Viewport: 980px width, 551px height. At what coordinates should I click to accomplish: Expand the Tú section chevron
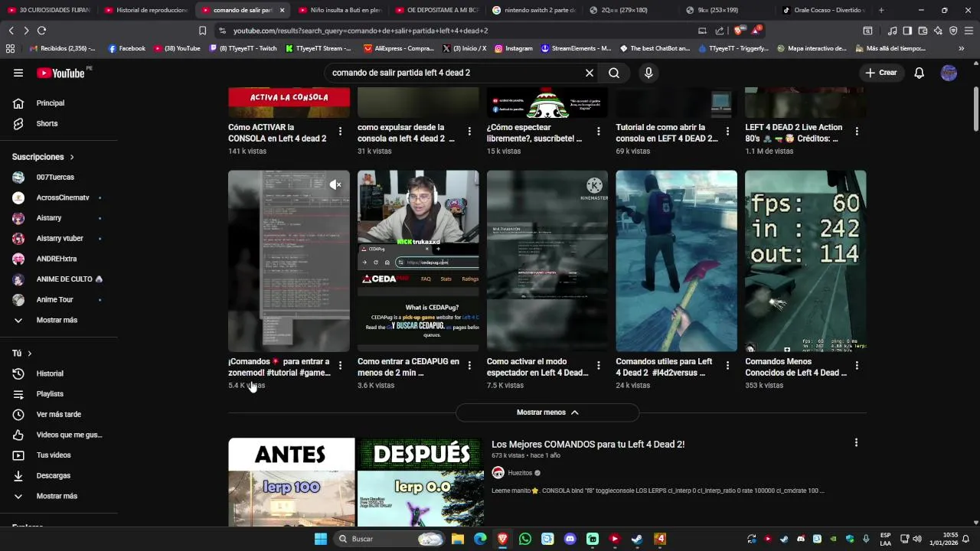click(x=29, y=354)
